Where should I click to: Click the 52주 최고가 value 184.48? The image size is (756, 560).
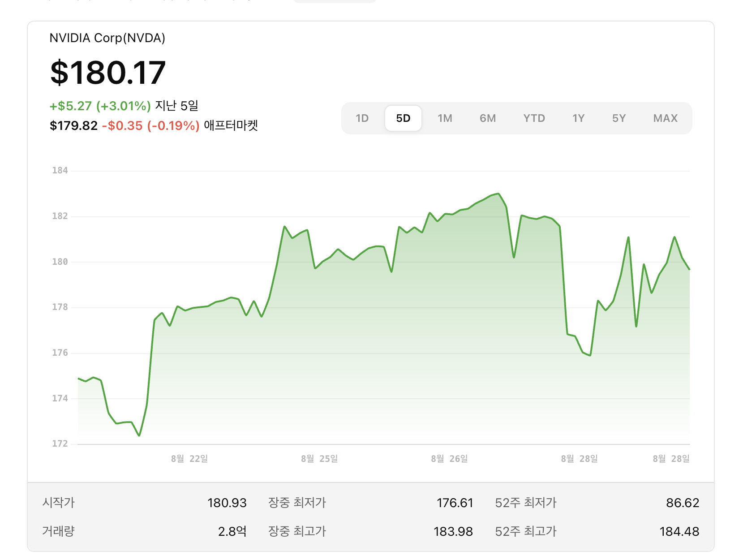tap(679, 532)
